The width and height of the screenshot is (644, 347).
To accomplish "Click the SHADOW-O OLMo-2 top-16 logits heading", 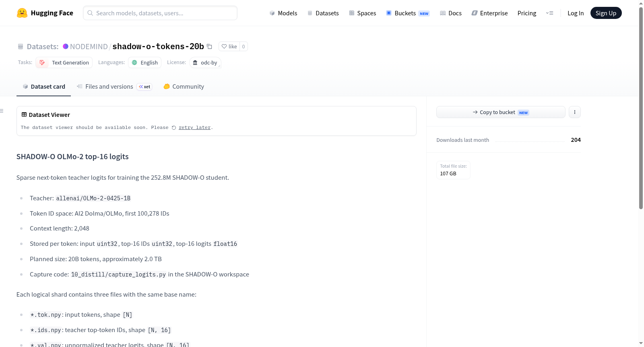I will coord(72,157).
